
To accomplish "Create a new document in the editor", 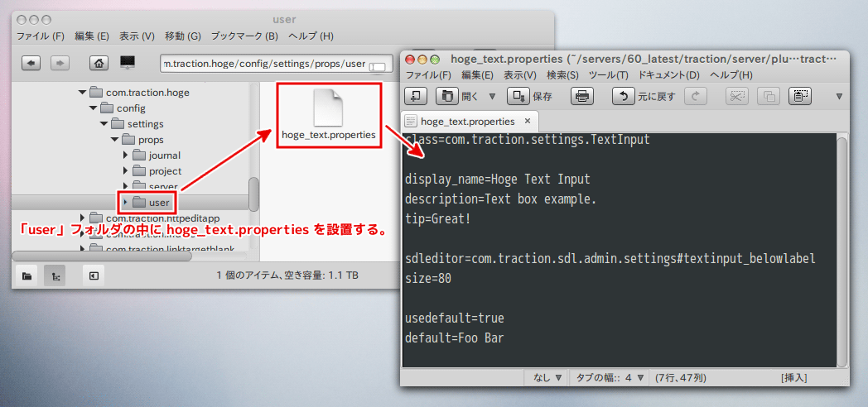I will pyautogui.click(x=416, y=96).
